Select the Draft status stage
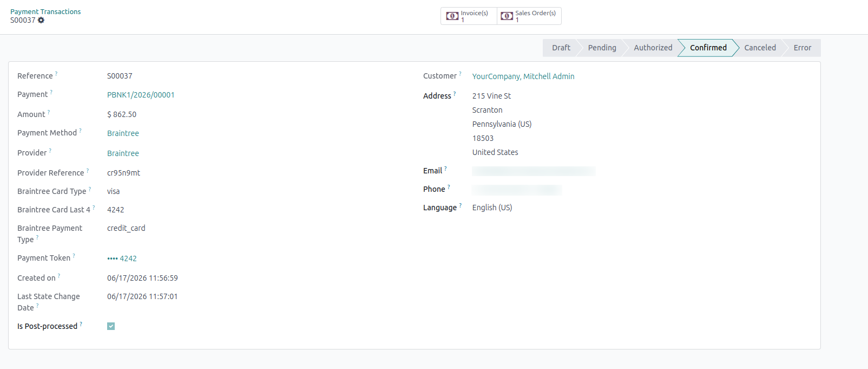The image size is (868, 369). tap(561, 48)
